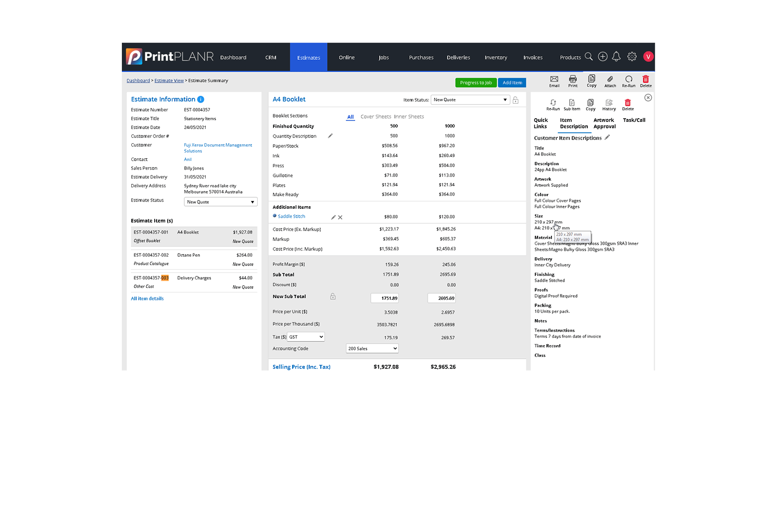Image resolution: width=778 pixels, height=532 pixels.
Task: Edit the Saddle Stitch pencil icon
Action: pos(333,217)
